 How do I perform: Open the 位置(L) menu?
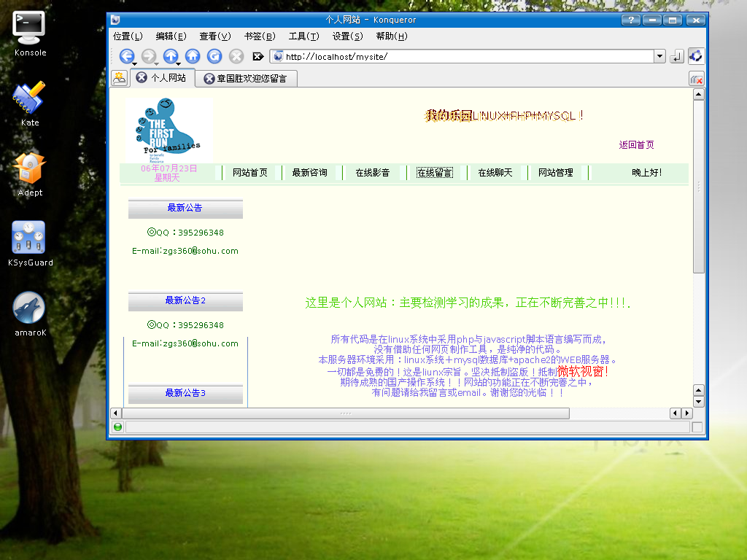click(x=127, y=36)
